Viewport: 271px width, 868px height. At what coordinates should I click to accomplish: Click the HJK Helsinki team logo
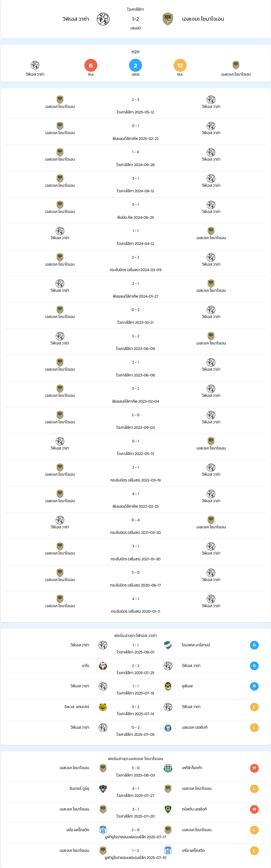click(x=168, y=727)
